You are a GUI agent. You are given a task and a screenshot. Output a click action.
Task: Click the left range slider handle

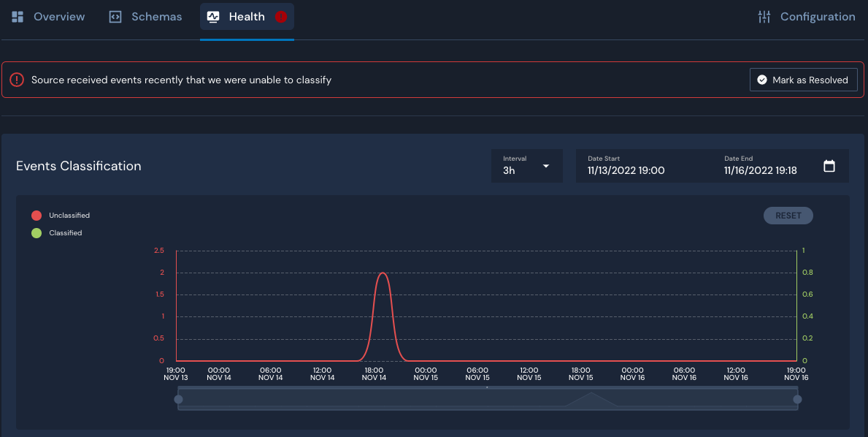click(178, 399)
